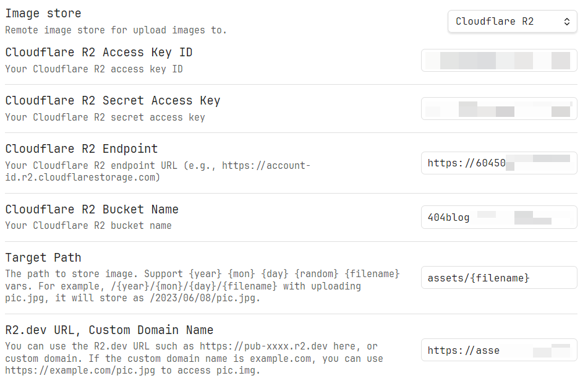Click the "Image store" setting heading
Viewport: 588px width, 386px height.
(x=43, y=13)
